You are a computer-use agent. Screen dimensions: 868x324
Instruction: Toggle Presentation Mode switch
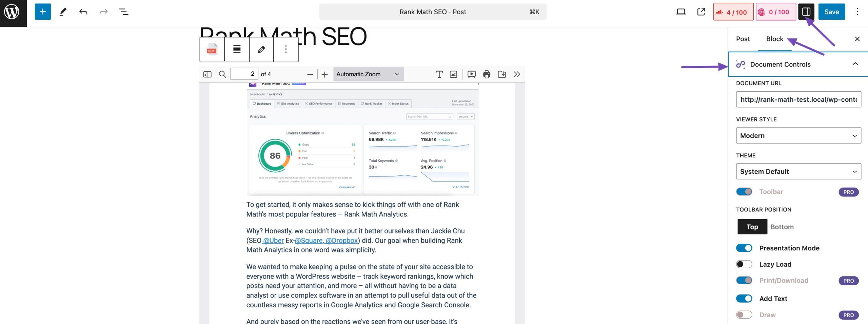coord(744,248)
